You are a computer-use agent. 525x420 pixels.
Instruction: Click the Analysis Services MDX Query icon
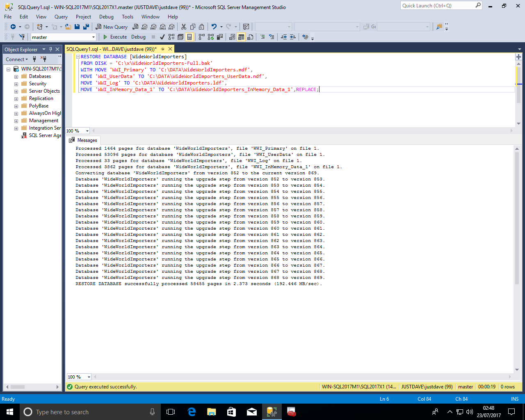144,27
